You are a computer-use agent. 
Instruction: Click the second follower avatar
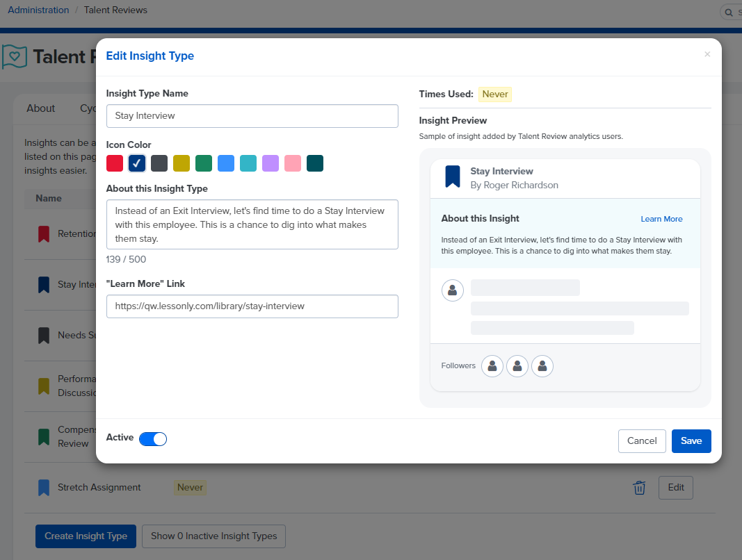point(517,366)
